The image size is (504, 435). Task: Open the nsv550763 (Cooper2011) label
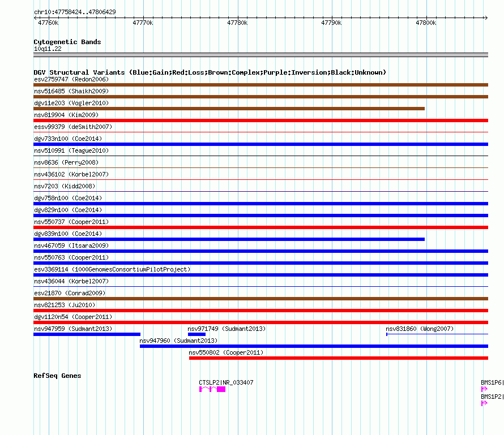[71, 257]
